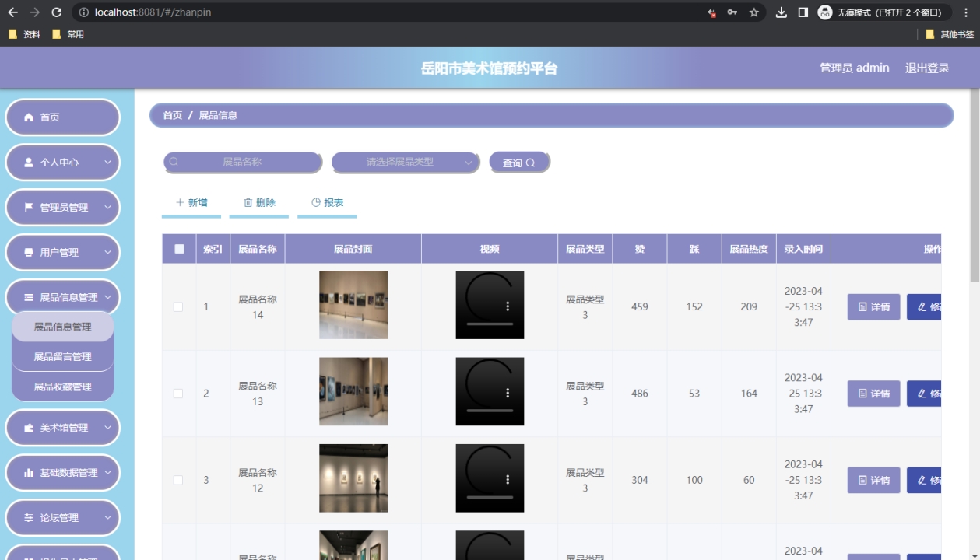Check the row for 展品名称13

click(178, 394)
